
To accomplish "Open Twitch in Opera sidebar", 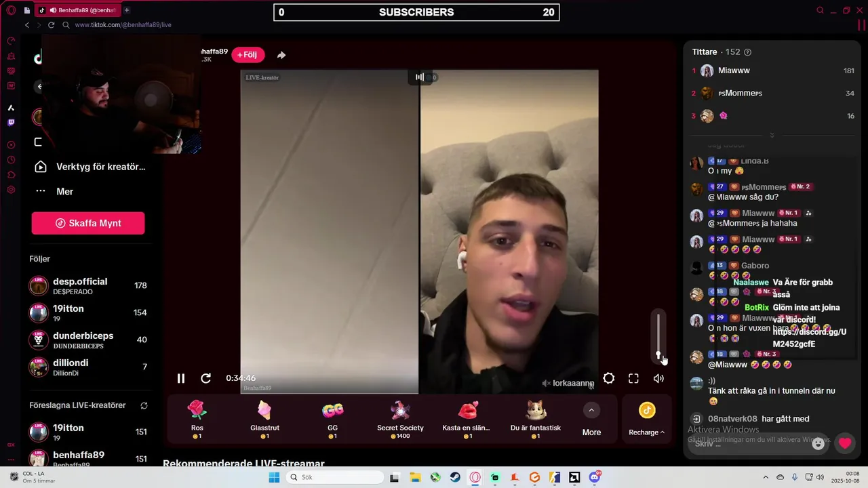I will 11,123.
